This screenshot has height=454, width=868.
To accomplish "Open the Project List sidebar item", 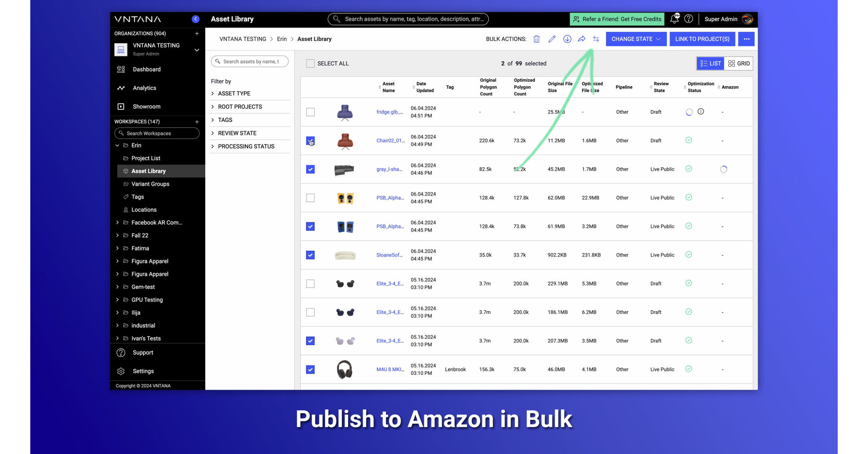I will click(x=146, y=158).
